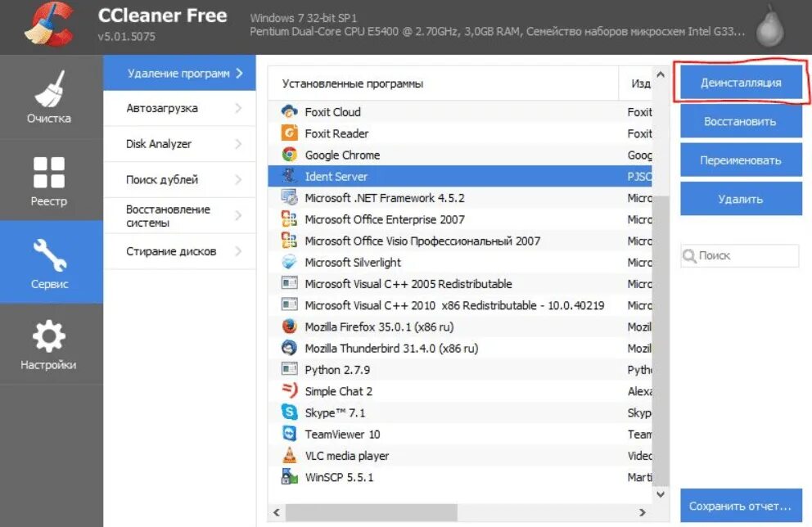
Task: Open the Disk Analyzer menu item
Action: pos(179,144)
